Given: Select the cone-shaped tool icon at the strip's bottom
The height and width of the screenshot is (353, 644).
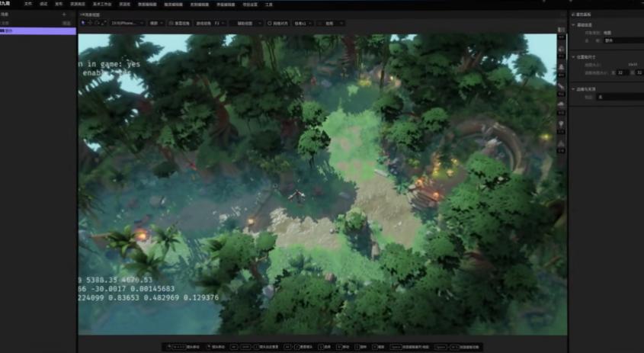Looking at the screenshot, I should coord(561,145).
